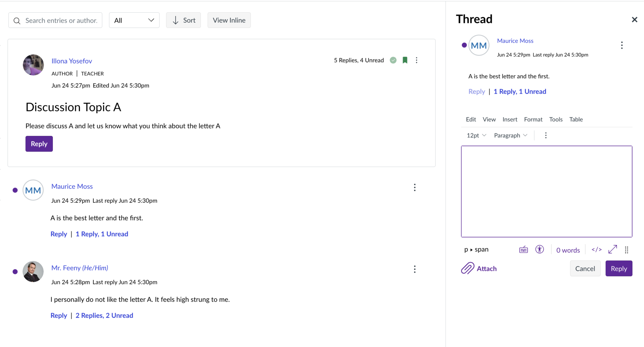This screenshot has width=644, height=347.
Task: Open Maurice Moss reply options menu
Action: pos(414,187)
